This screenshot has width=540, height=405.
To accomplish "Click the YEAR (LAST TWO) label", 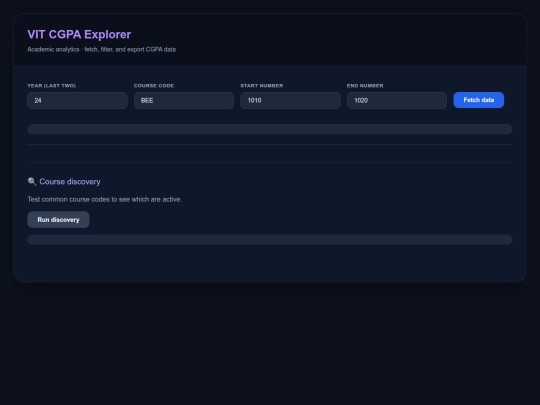I will pyautogui.click(x=52, y=85).
